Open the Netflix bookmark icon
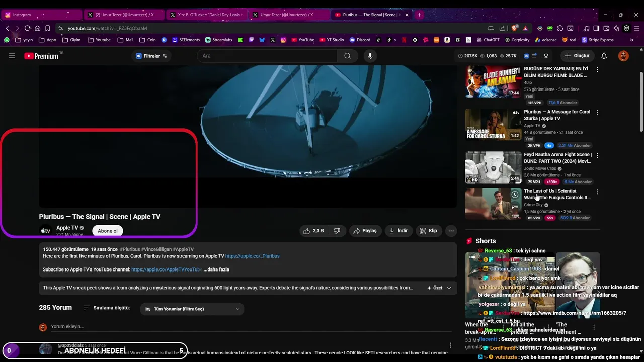Viewport: 644px width, 362px height. 404,40
